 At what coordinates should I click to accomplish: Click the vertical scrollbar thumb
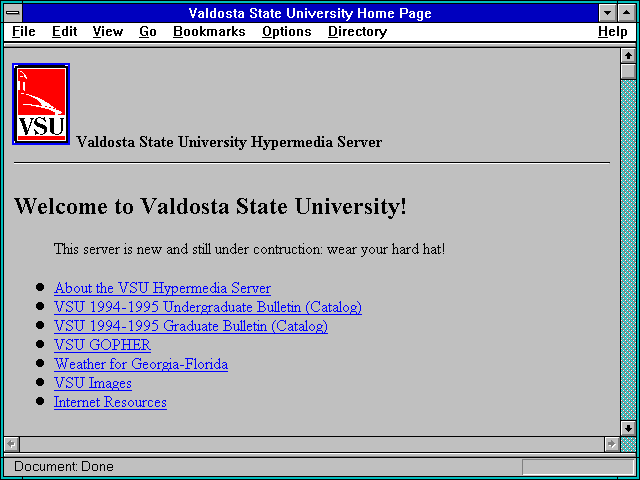[x=628, y=71]
